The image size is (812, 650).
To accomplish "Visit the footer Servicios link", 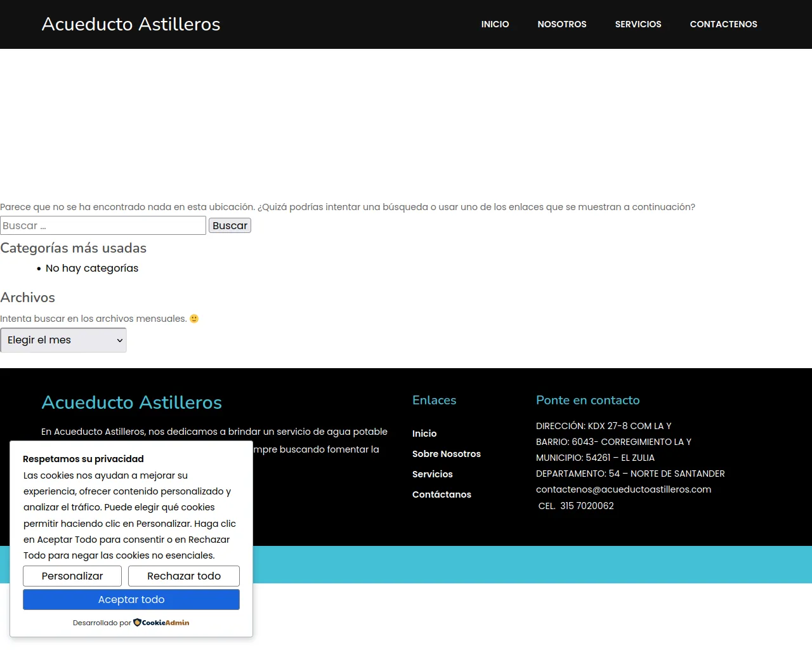I will (x=432, y=474).
